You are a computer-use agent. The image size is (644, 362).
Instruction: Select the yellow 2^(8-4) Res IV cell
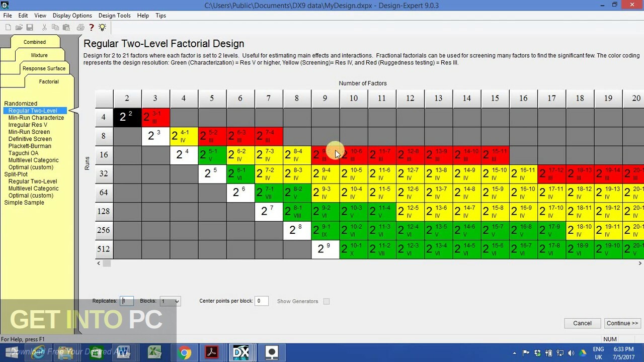click(297, 155)
